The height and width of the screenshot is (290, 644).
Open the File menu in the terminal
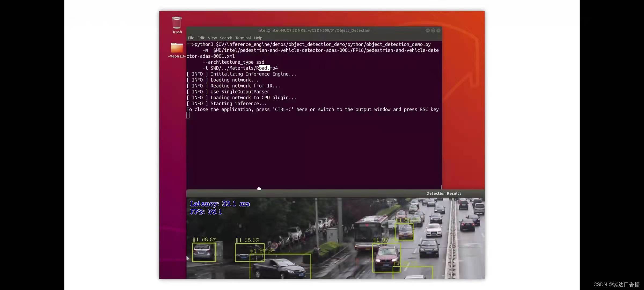[x=191, y=38]
